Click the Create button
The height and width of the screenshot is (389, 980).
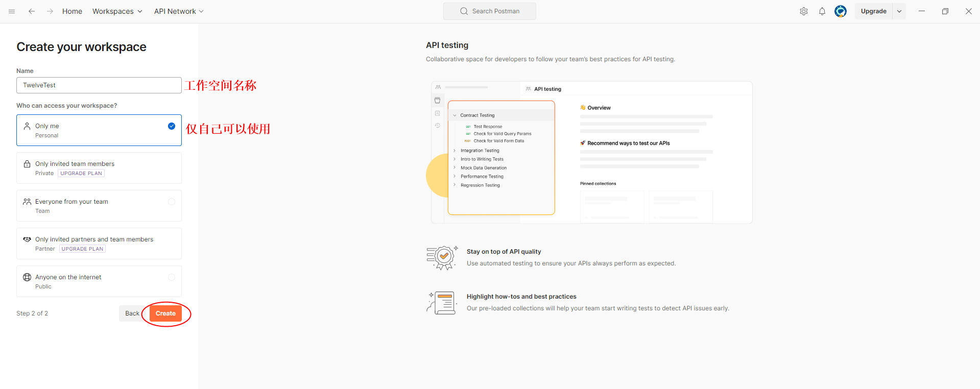[165, 313]
